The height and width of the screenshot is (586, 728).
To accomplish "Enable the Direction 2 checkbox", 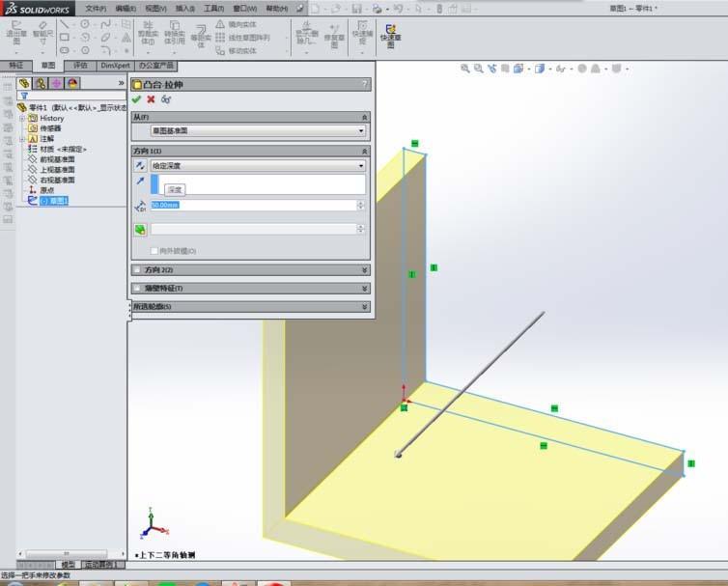I will click(137, 269).
